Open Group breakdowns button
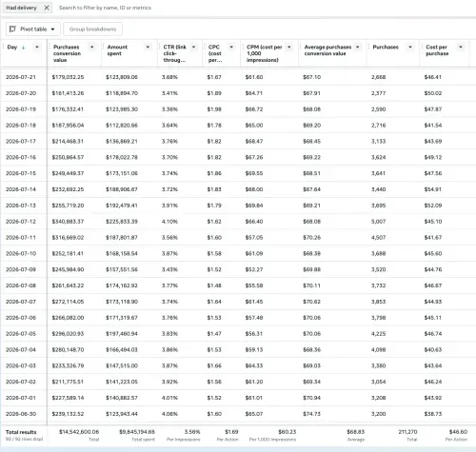 [x=92, y=29]
